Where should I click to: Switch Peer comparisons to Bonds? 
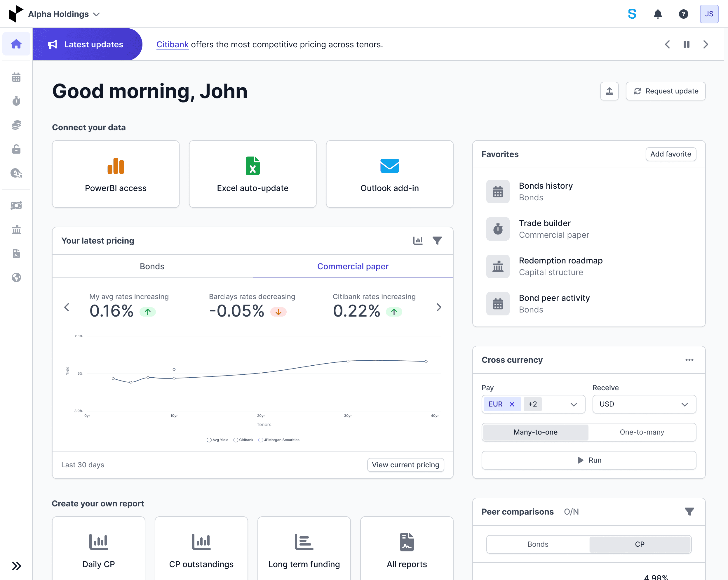(538, 545)
